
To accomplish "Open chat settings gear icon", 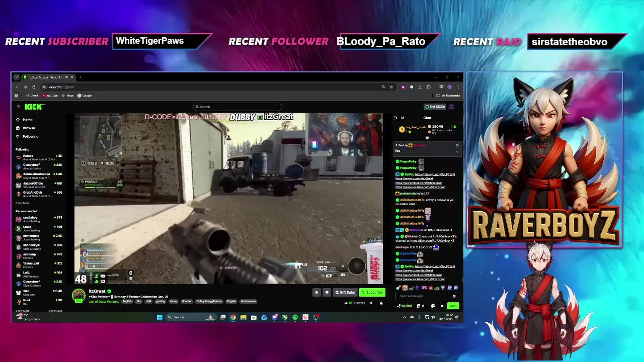I will point(442,306).
